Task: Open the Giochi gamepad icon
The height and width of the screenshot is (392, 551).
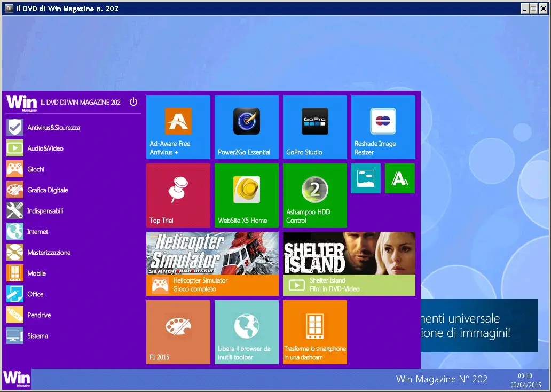Action: click(15, 169)
